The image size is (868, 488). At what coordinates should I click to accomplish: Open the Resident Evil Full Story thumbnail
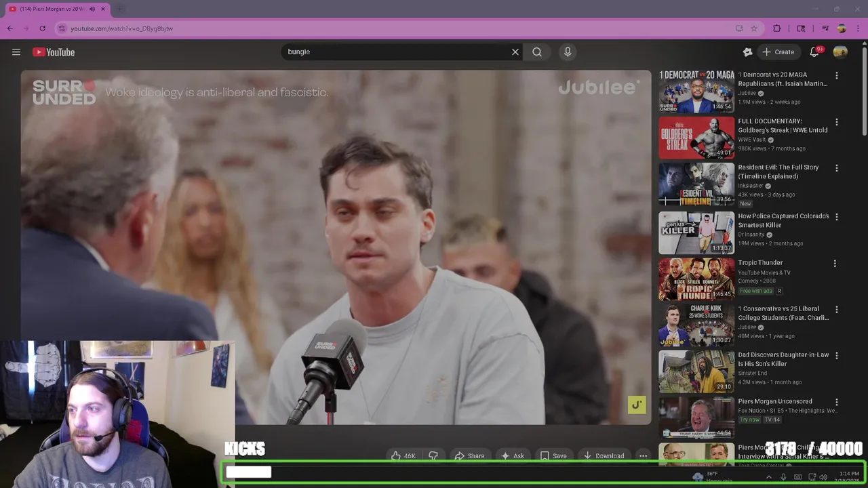point(696,184)
